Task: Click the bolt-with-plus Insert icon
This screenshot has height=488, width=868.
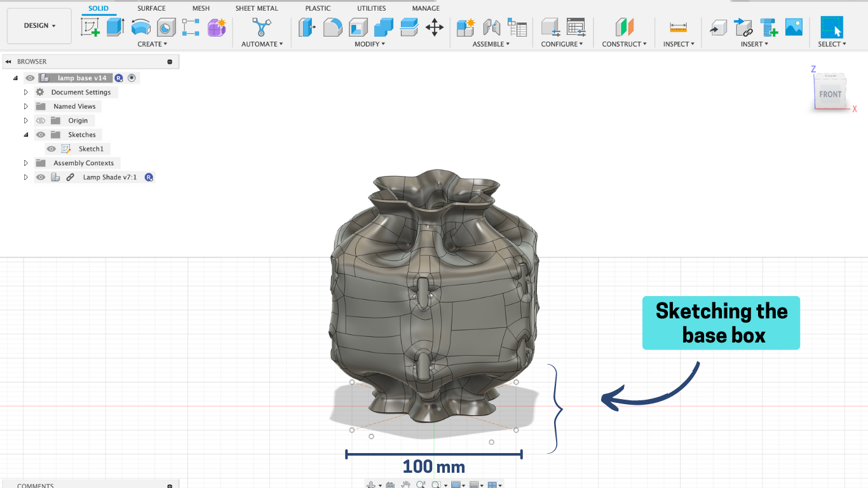Action: 769,27
